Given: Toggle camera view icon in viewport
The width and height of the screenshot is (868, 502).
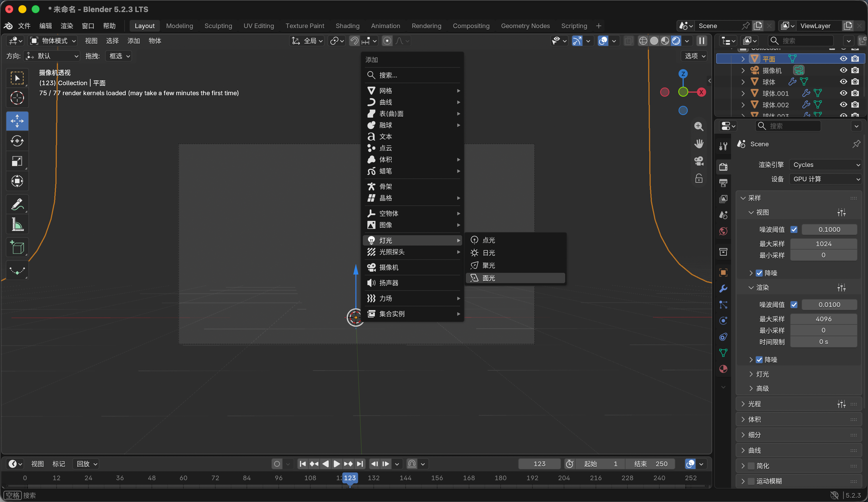Looking at the screenshot, I should pos(699,161).
